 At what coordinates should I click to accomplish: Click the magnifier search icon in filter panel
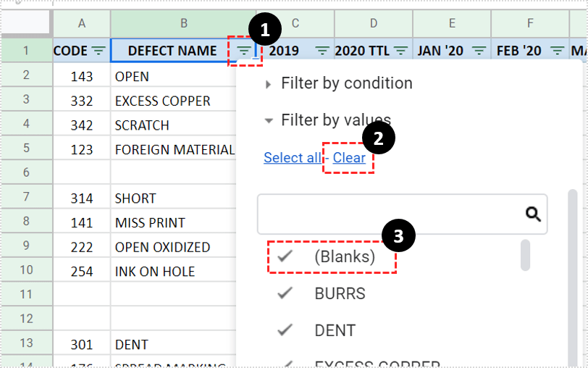pos(533,214)
